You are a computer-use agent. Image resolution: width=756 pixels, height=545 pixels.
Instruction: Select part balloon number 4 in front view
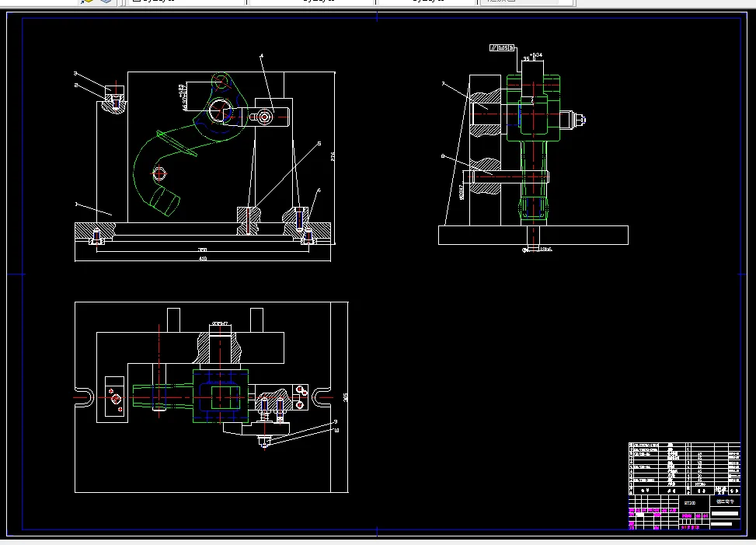262,57
